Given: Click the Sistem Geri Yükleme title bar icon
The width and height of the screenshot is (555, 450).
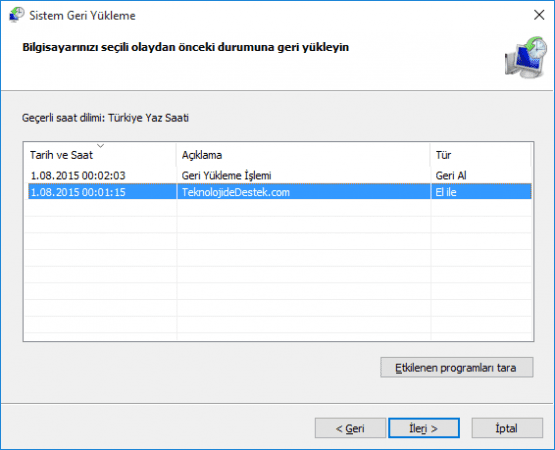Looking at the screenshot, I should [16, 15].
